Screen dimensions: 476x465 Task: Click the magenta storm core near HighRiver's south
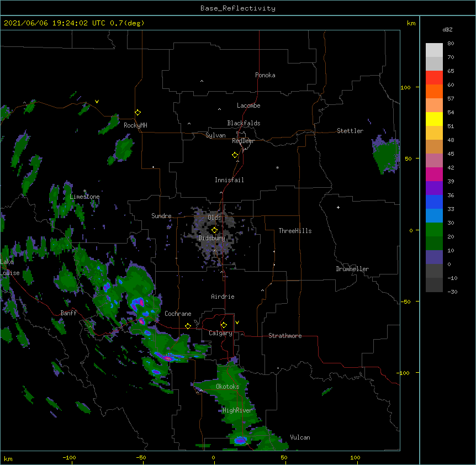[240, 440]
